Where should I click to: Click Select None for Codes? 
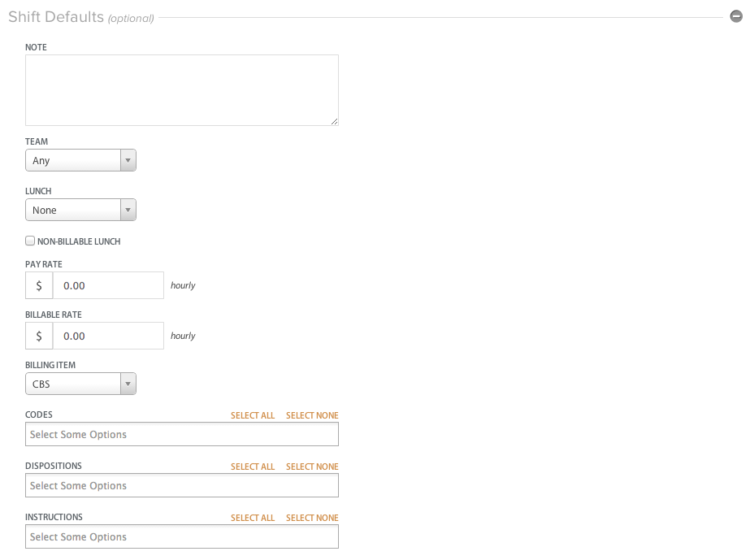(312, 415)
